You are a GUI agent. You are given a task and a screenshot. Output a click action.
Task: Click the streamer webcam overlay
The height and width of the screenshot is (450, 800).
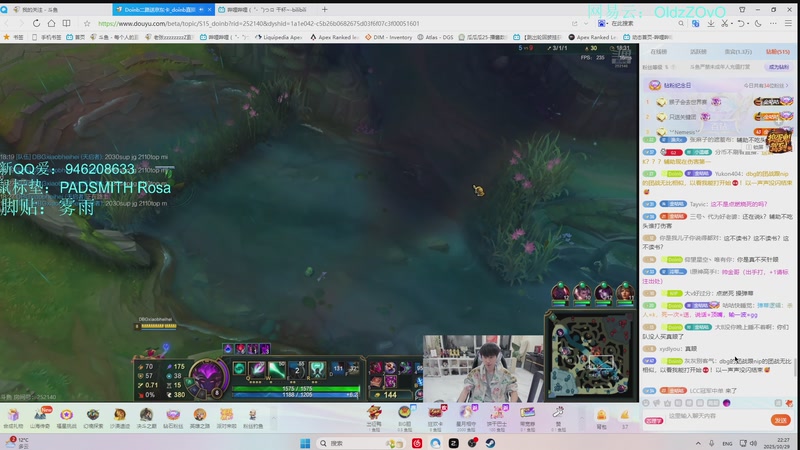tap(483, 368)
